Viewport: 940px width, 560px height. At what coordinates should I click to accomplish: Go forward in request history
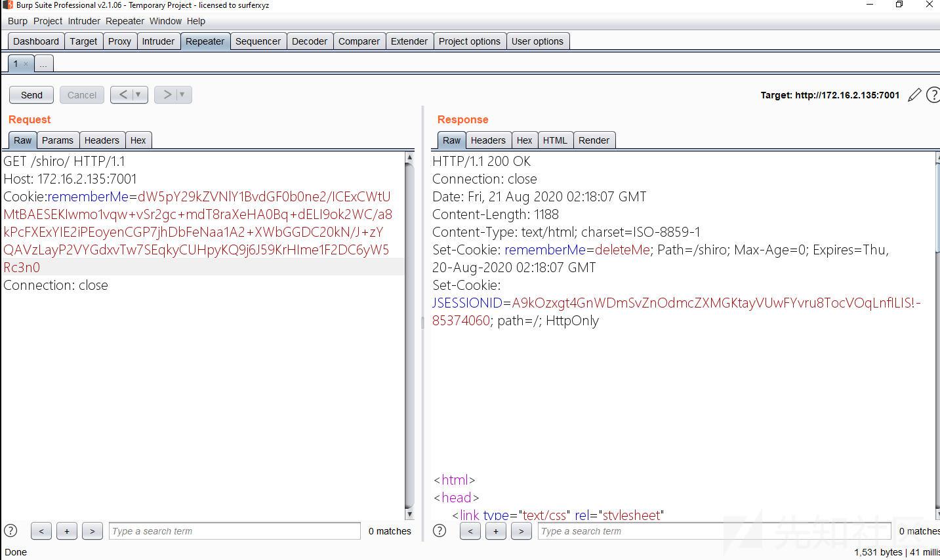coord(167,94)
